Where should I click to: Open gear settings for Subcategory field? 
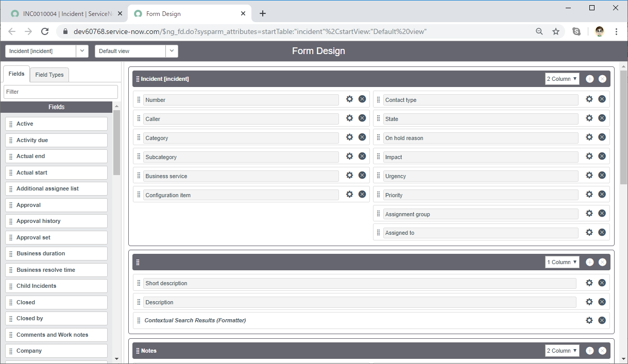(x=350, y=157)
